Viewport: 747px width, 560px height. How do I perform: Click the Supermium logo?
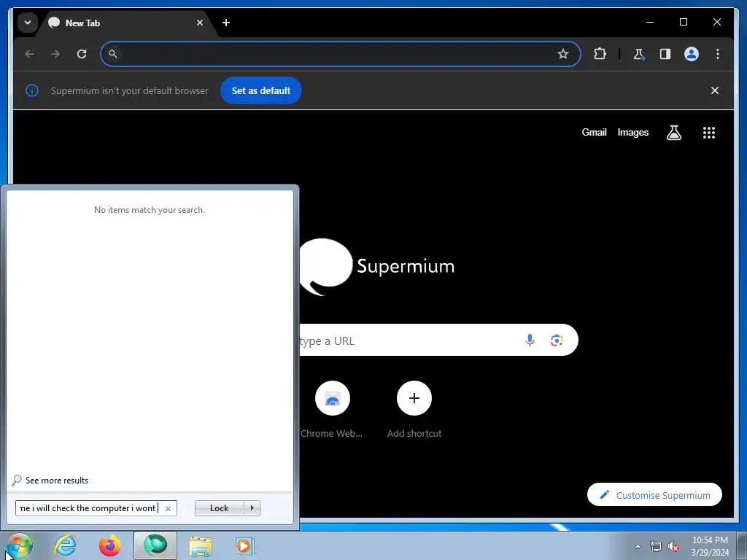[376, 267]
